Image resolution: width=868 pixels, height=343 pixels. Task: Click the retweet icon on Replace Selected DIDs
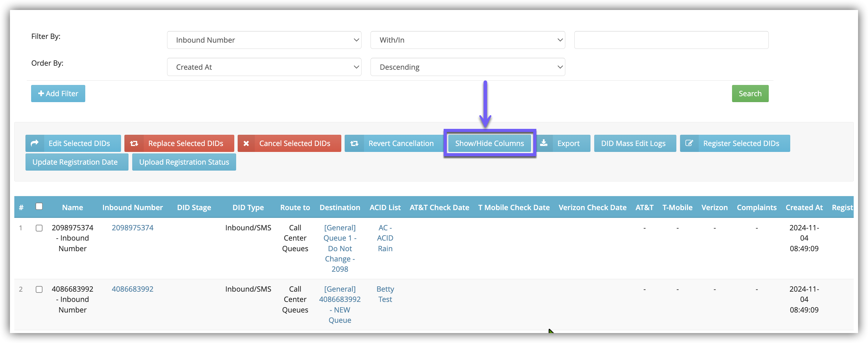tap(134, 143)
